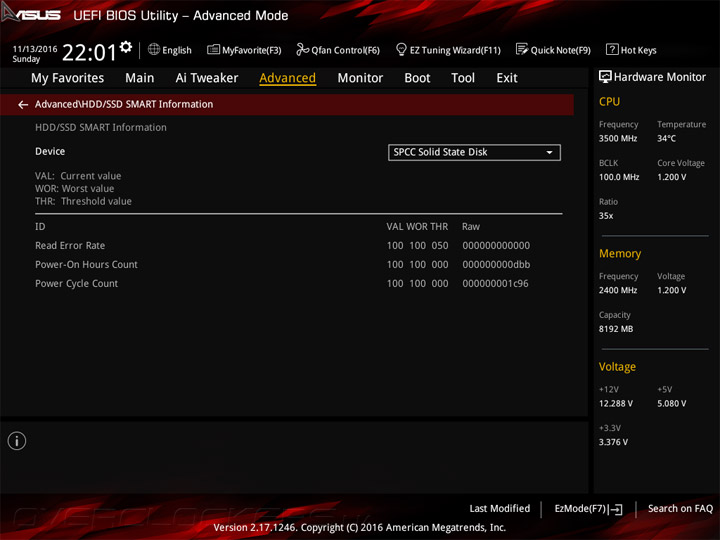Click memory capacity value 8192 MB
This screenshot has width=720, height=540.
click(x=616, y=329)
